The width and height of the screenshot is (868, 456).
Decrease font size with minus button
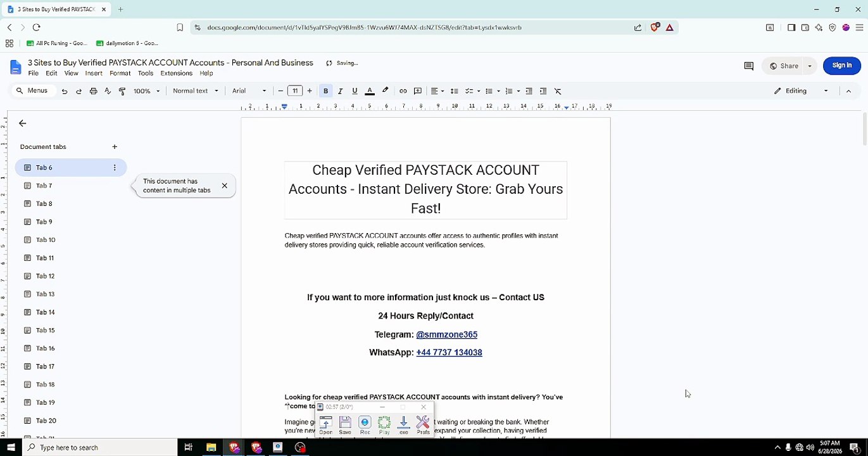(x=280, y=91)
